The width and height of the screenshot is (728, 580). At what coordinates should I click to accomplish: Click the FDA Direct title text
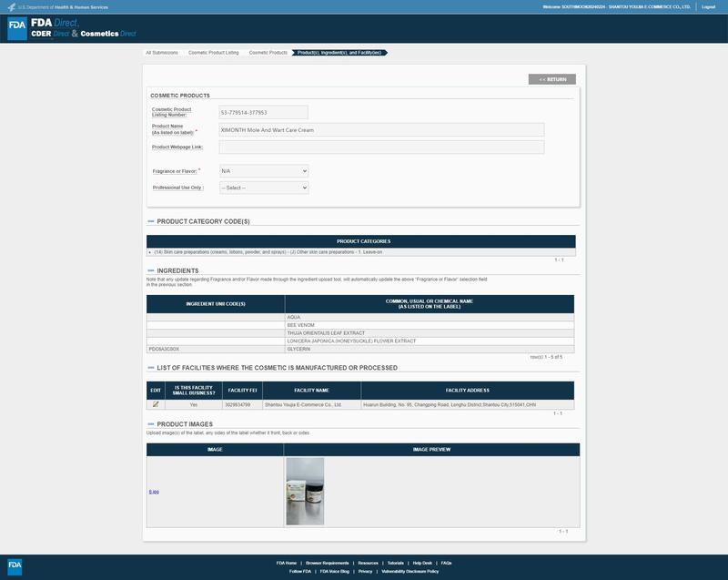click(x=55, y=22)
